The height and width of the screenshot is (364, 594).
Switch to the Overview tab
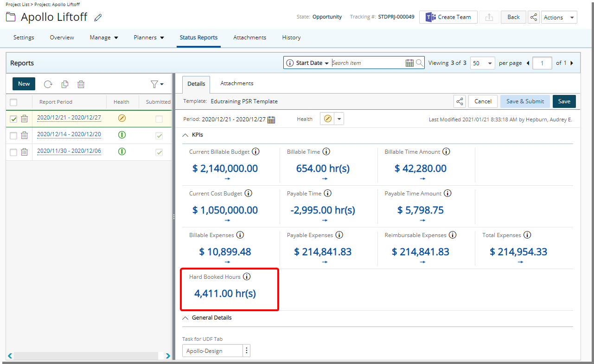(x=62, y=38)
